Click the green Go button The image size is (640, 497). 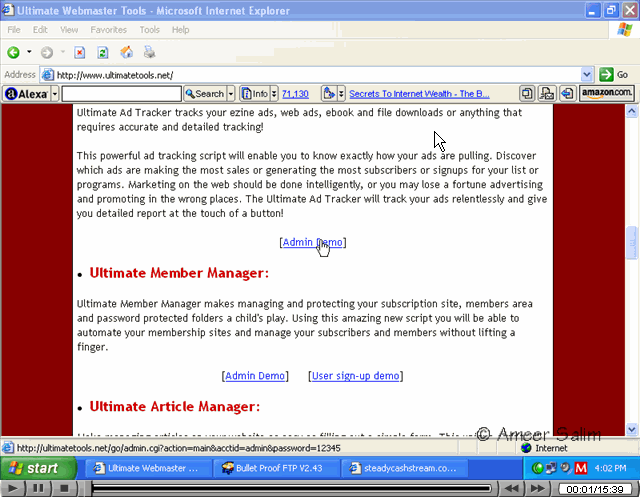(613, 75)
